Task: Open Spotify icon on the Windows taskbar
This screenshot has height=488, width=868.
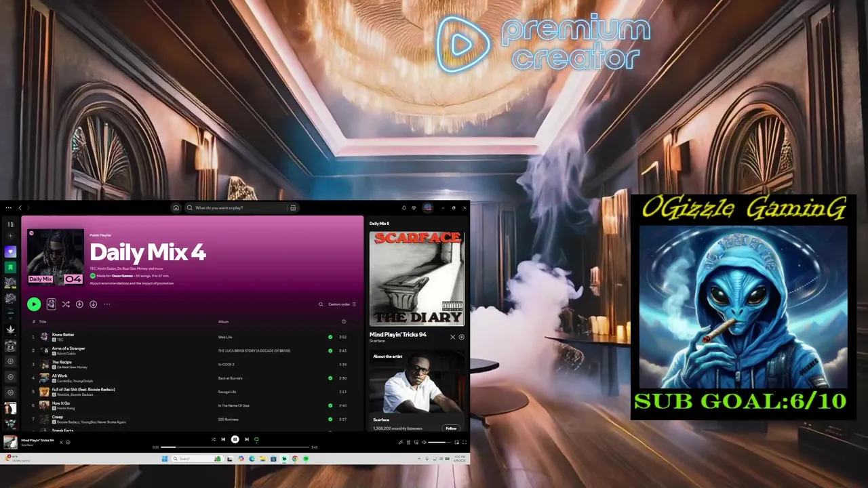Action: pos(306,459)
